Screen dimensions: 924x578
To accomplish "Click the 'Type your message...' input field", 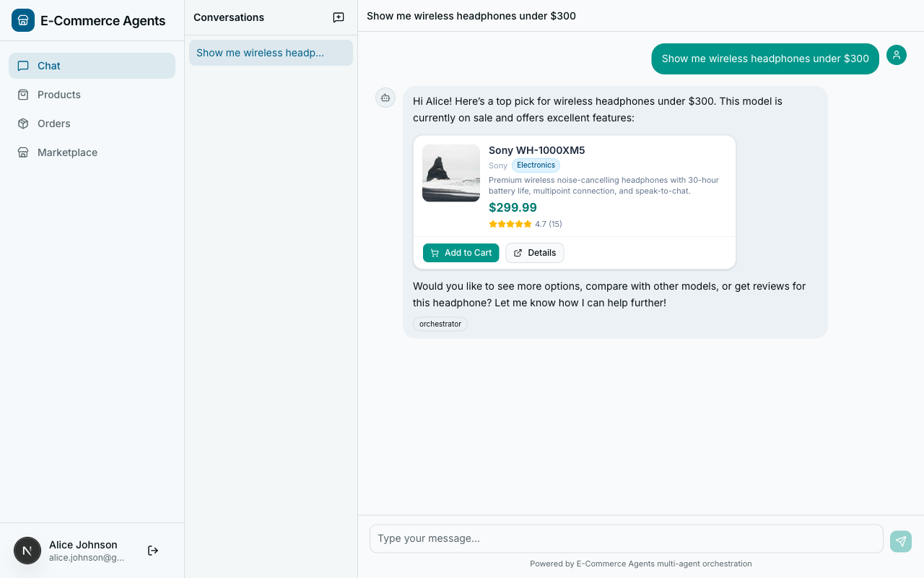I will [626, 538].
